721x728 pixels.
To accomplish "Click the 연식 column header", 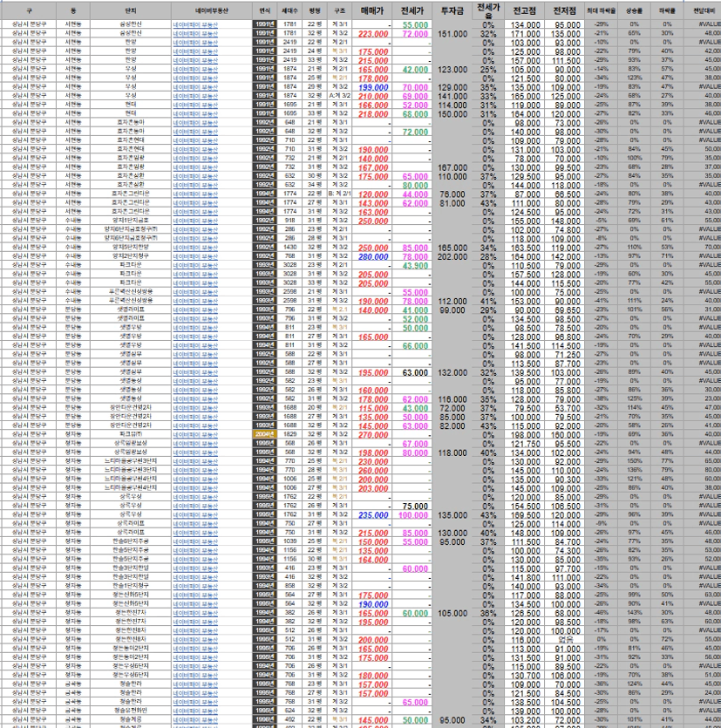I will click(x=265, y=10).
